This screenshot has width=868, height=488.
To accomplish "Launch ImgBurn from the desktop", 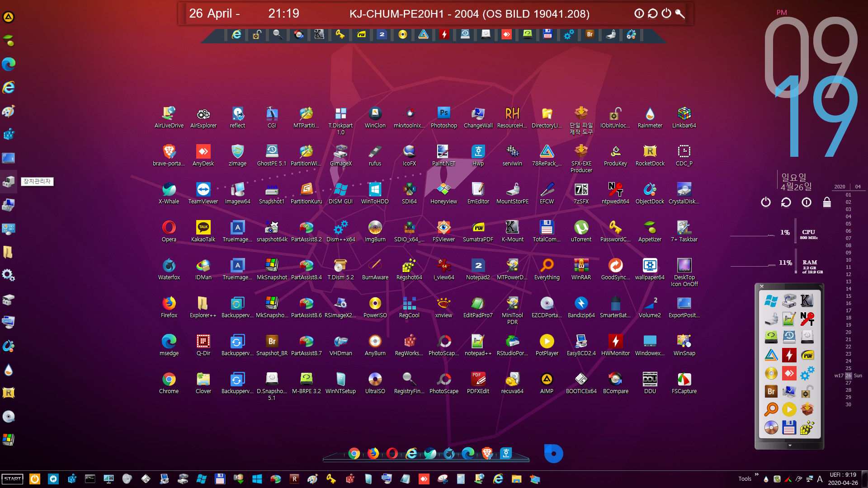I will [375, 232].
